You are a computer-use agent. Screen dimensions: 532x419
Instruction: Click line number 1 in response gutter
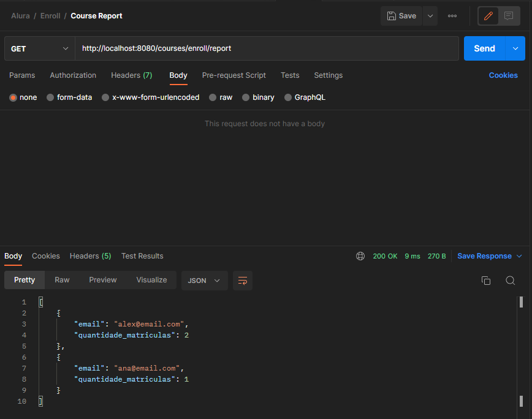[24, 302]
